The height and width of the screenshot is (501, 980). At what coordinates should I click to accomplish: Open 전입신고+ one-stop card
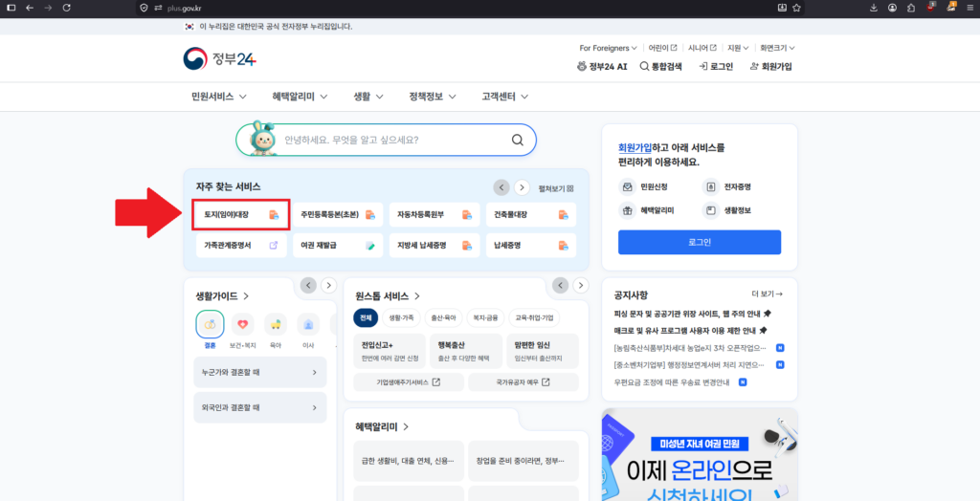click(390, 352)
